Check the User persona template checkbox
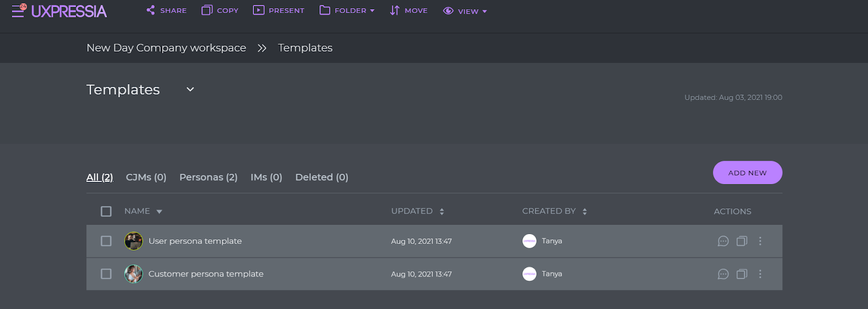 [106, 241]
